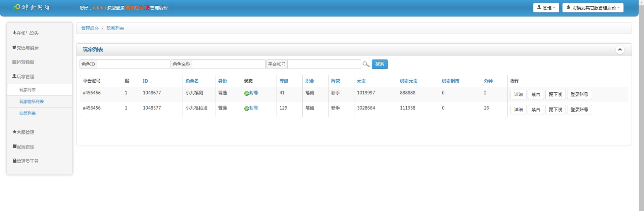
Task: Click 管理后台 breadcrumb link
Action: 90,29
